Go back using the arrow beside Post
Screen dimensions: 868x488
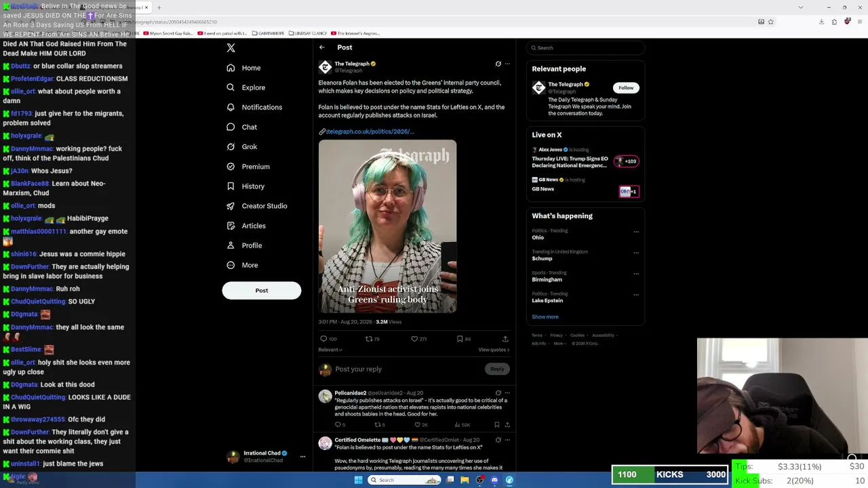pyautogui.click(x=322, y=47)
